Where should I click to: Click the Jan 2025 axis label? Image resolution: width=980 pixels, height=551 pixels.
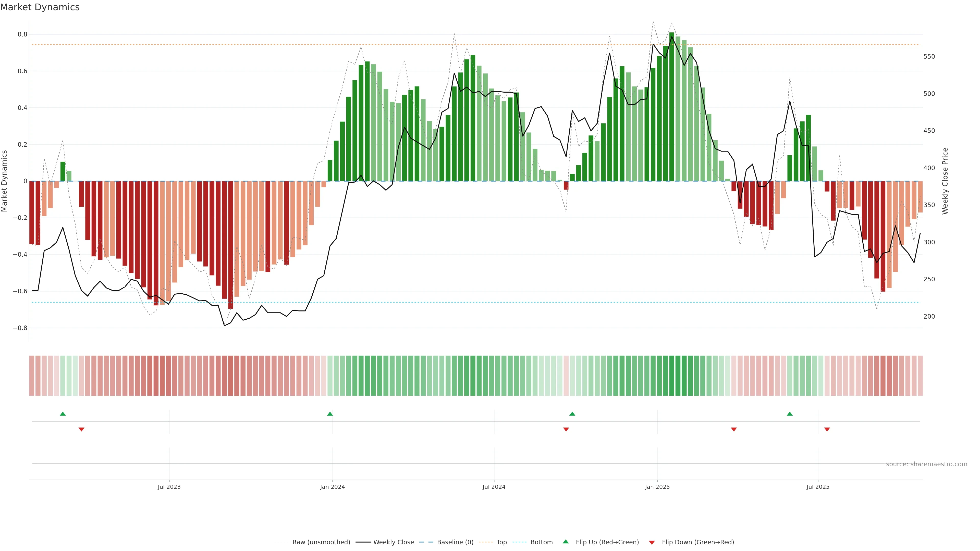pos(657,487)
